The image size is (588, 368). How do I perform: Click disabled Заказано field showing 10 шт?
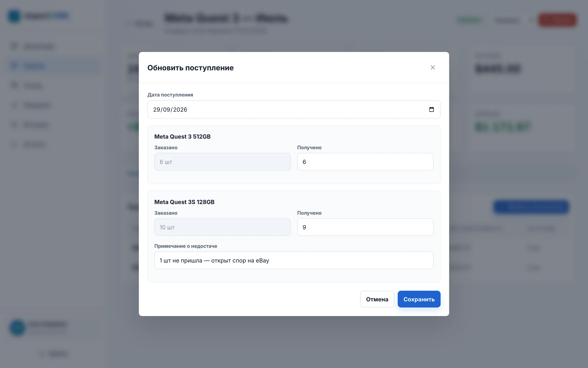(x=222, y=227)
